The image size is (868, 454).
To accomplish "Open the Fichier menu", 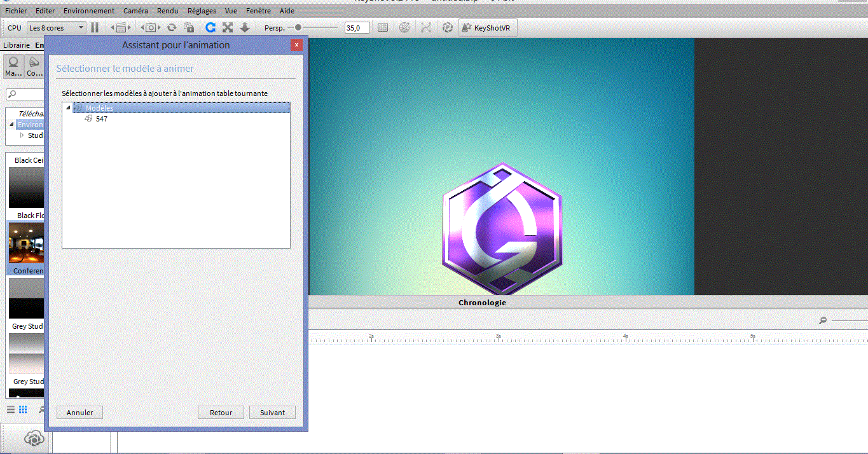I will 16,11.
